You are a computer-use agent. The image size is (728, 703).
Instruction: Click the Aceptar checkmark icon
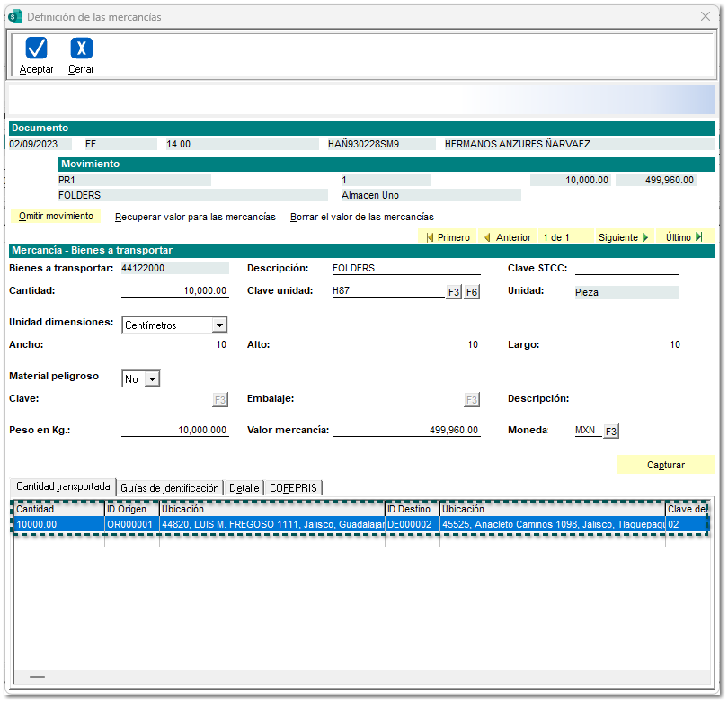(37, 49)
